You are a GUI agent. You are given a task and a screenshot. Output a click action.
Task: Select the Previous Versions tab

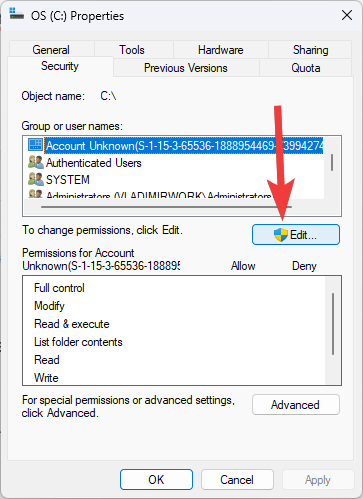coord(186,68)
